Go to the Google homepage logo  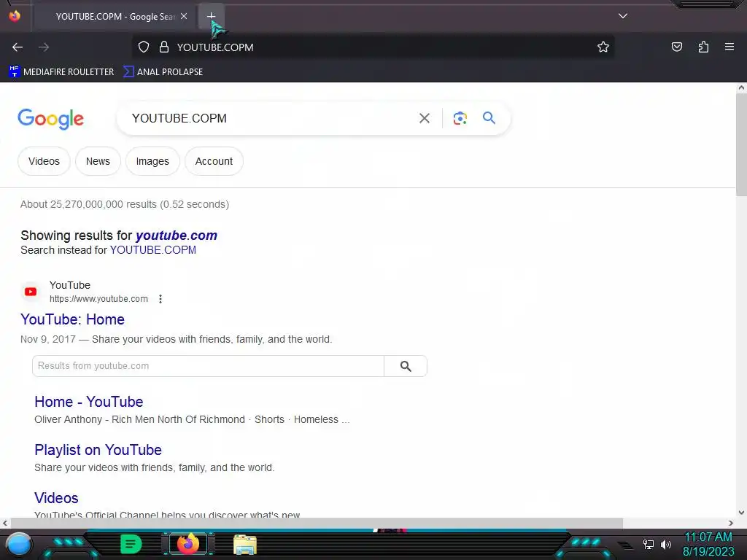pos(50,119)
